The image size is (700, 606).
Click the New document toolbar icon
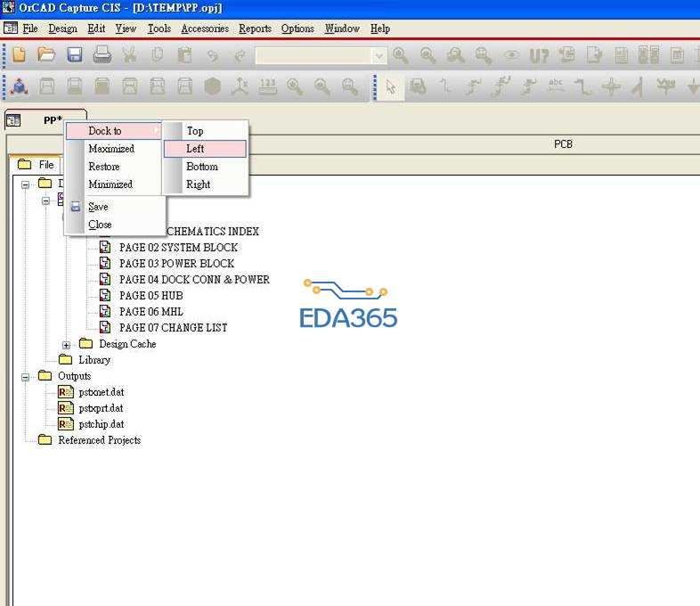tap(20, 54)
